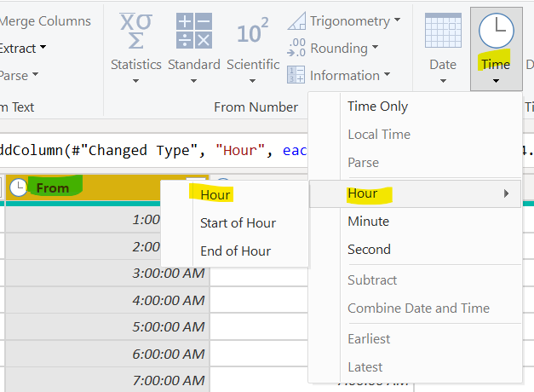Open the Scientific dropdown arrow

pos(252,81)
